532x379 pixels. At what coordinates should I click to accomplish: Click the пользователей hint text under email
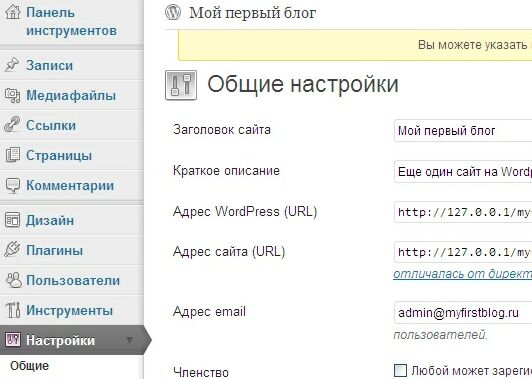441,335
